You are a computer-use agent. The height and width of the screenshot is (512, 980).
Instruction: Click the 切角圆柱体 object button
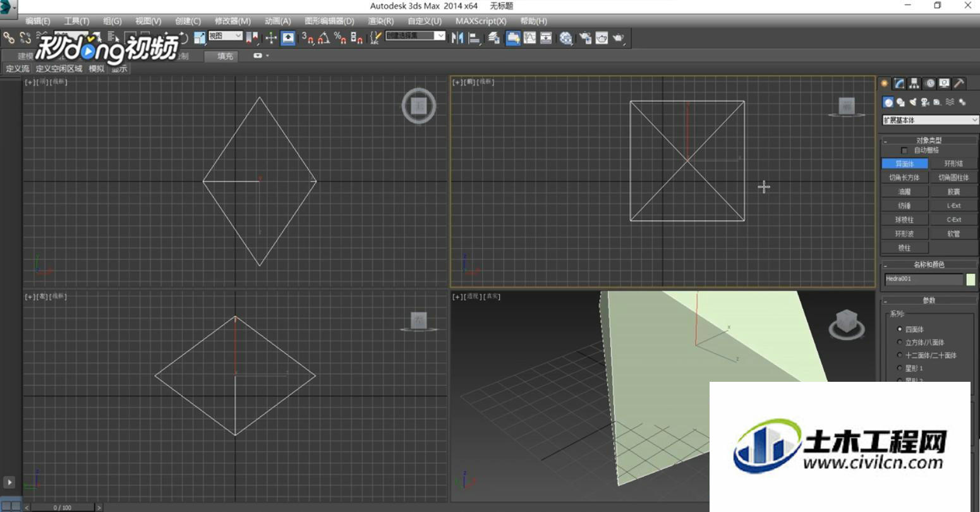[953, 178]
